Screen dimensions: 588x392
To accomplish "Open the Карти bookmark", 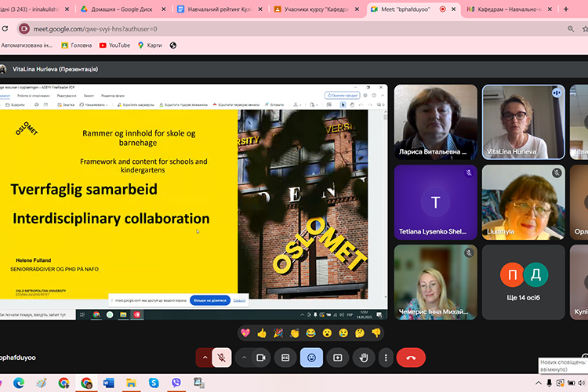I will [x=150, y=45].
